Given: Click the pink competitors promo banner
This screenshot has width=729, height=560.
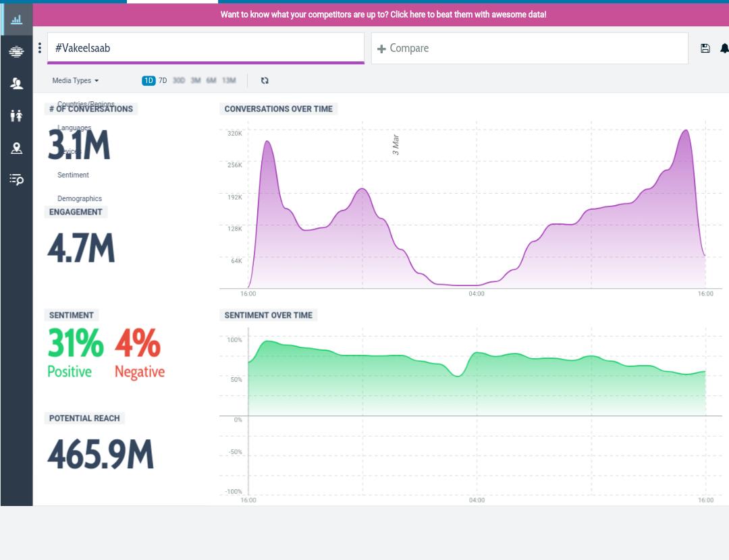Looking at the screenshot, I should 381,14.
